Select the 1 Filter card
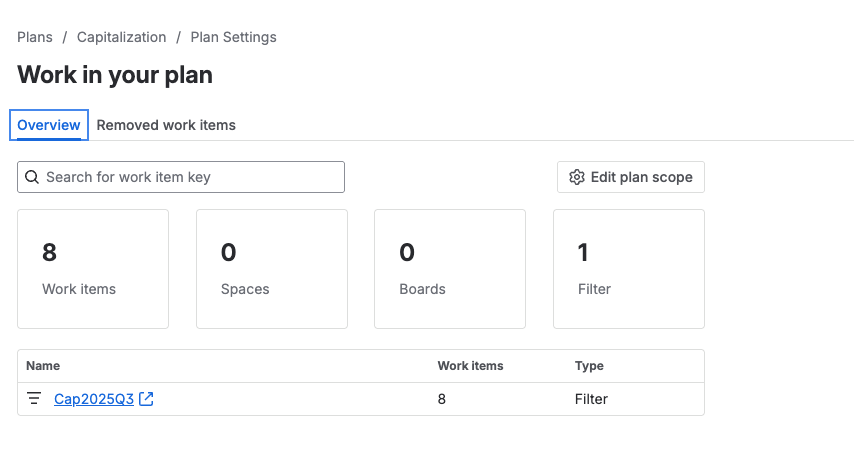 (629, 268)
